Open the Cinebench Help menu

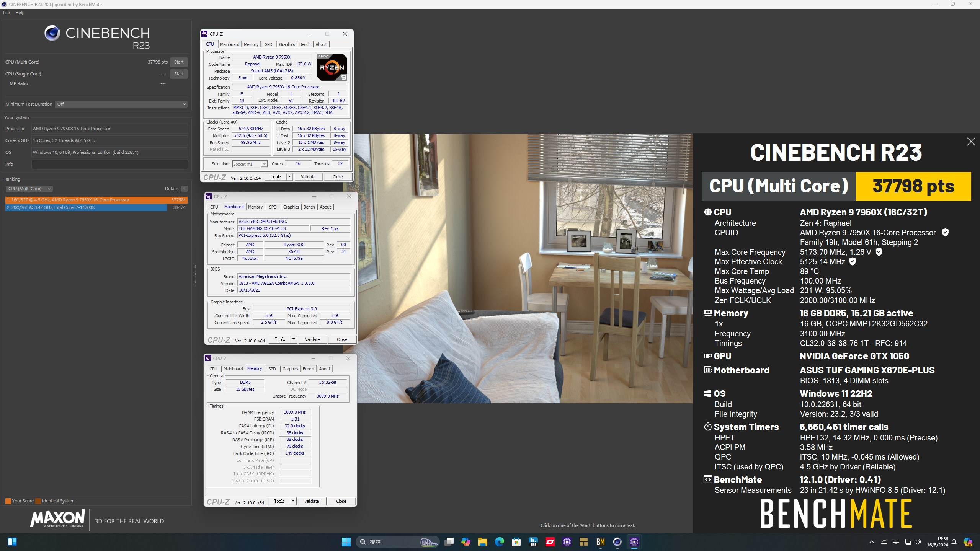coord(20,13)
